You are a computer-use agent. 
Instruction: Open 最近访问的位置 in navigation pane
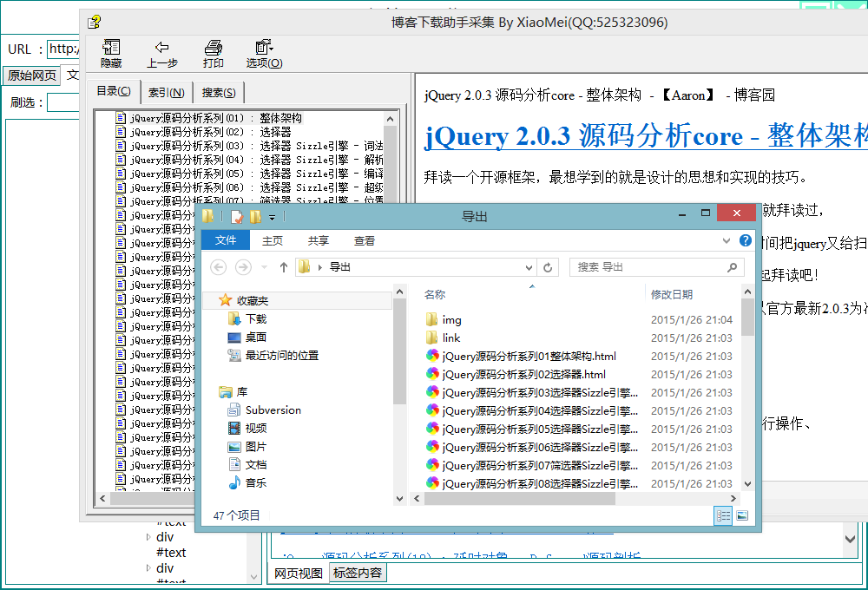(x=273, y=356)
